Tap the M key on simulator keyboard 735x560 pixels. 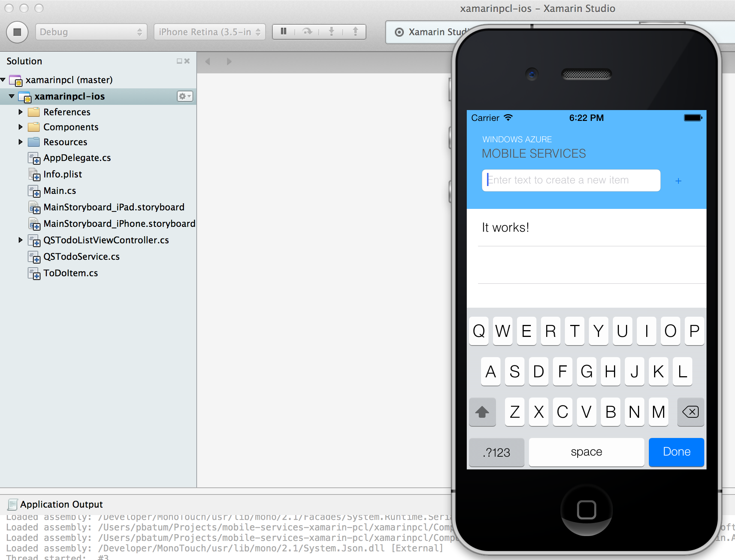(658, 412)
